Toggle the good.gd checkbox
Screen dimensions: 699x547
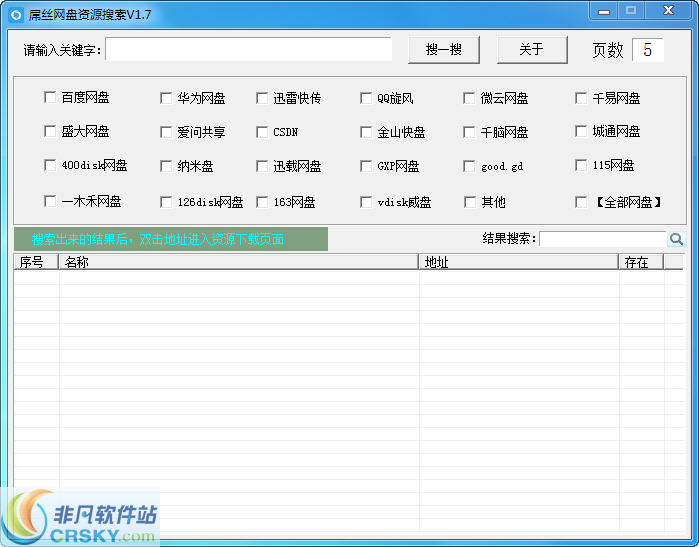(x=469, y=166)
